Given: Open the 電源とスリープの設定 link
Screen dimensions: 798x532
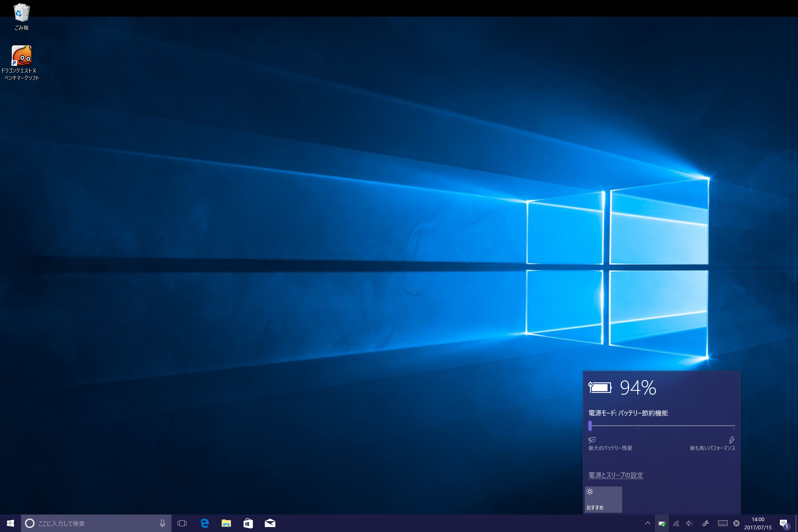Looking at the screenshot, I should coord(615,475).
